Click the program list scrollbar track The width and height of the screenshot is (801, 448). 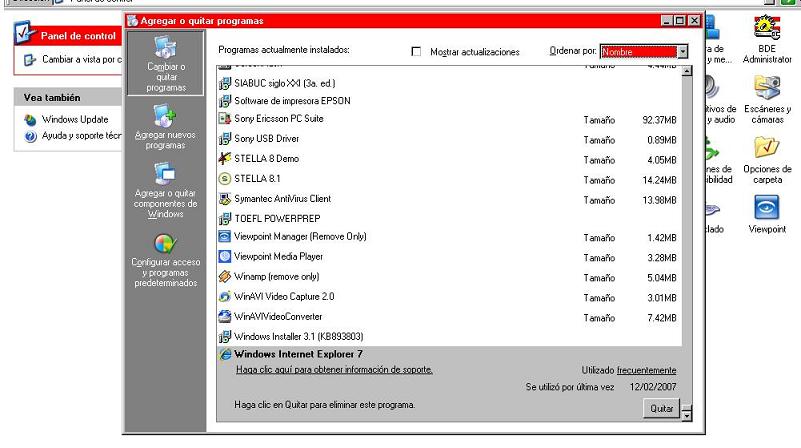click(687, 240)
